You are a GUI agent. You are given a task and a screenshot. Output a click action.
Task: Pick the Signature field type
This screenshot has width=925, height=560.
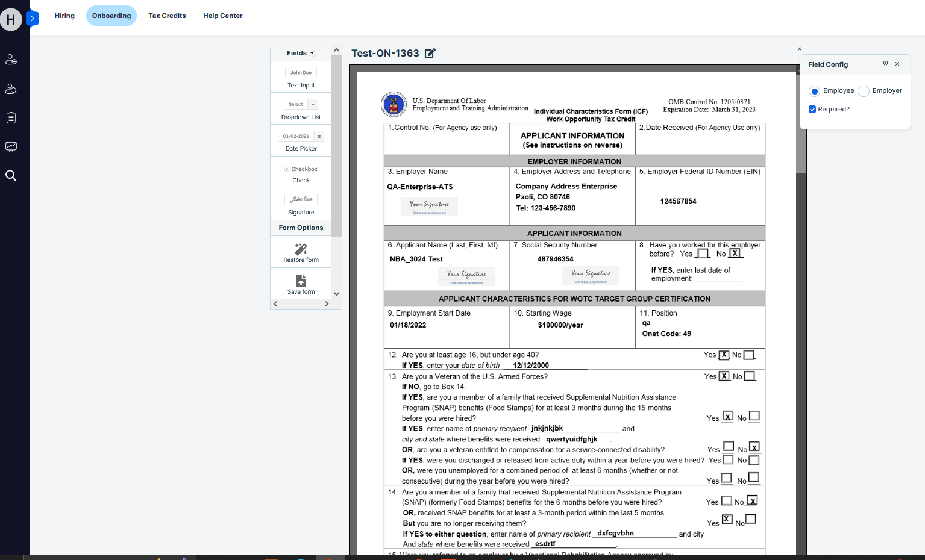tap(301, 204)
